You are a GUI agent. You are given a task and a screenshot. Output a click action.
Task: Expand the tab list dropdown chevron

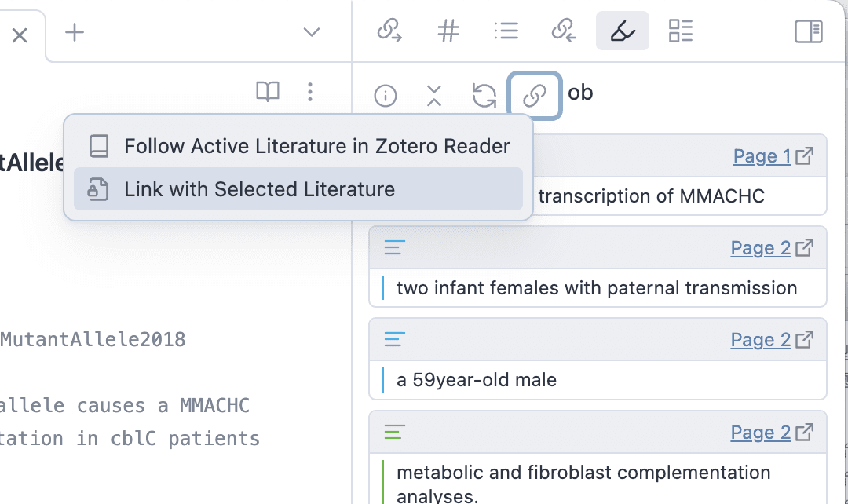(x=312, y=32)
